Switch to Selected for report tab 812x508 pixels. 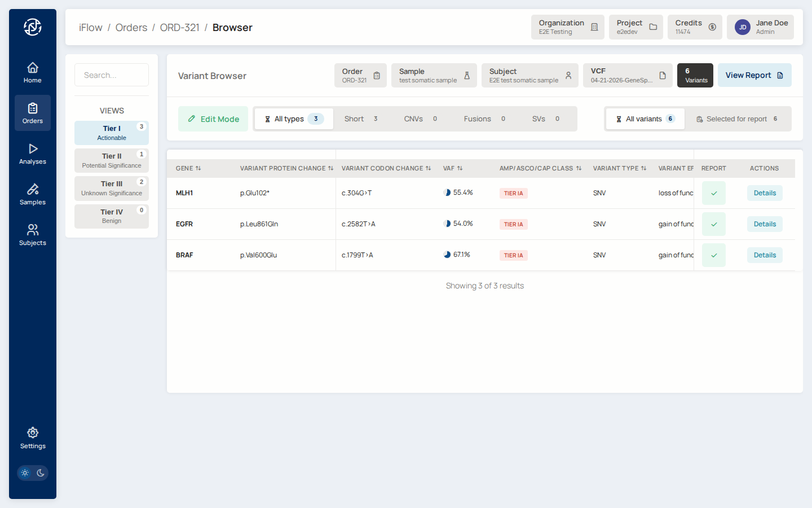click(736, 119)
